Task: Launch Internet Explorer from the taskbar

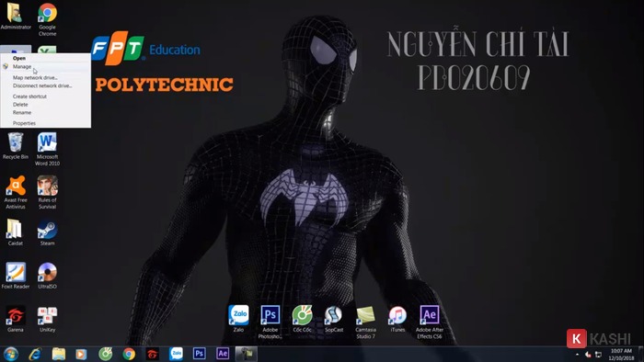Action: (35, 354)
